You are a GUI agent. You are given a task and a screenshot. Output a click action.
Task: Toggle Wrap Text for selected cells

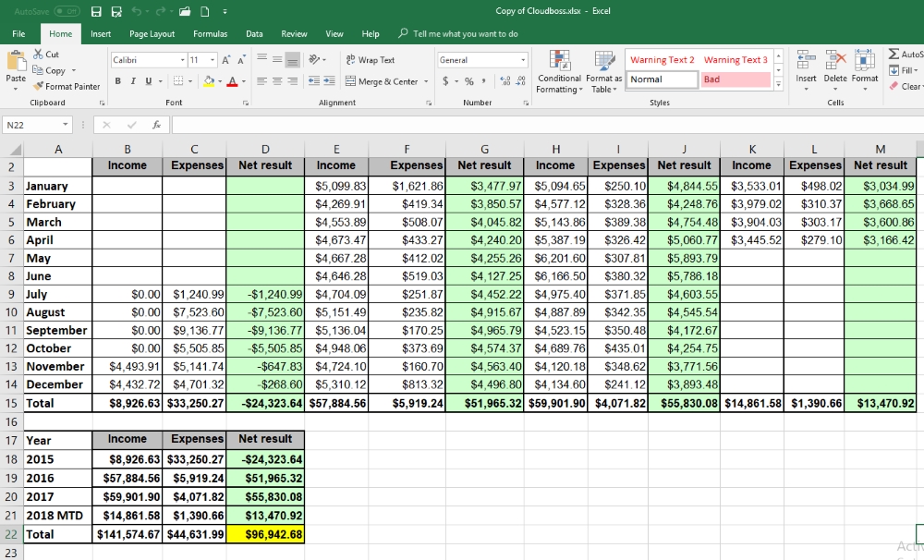coord(371,60)
